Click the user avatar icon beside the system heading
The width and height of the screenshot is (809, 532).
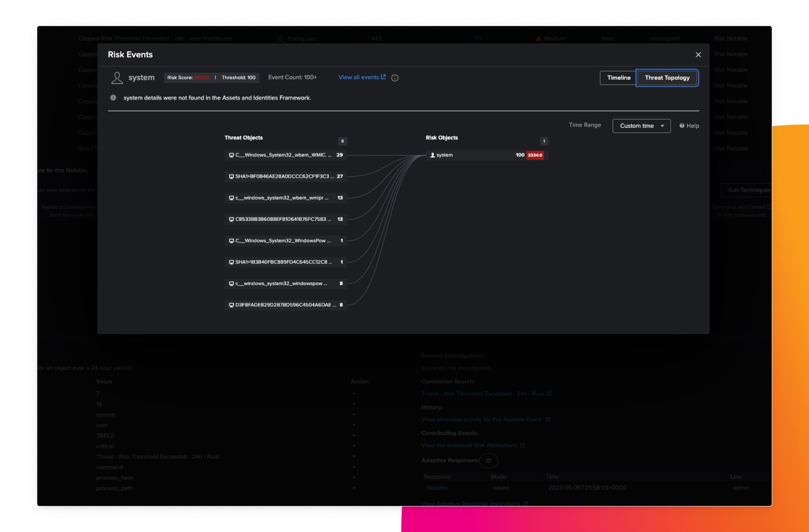pos(116,78)
